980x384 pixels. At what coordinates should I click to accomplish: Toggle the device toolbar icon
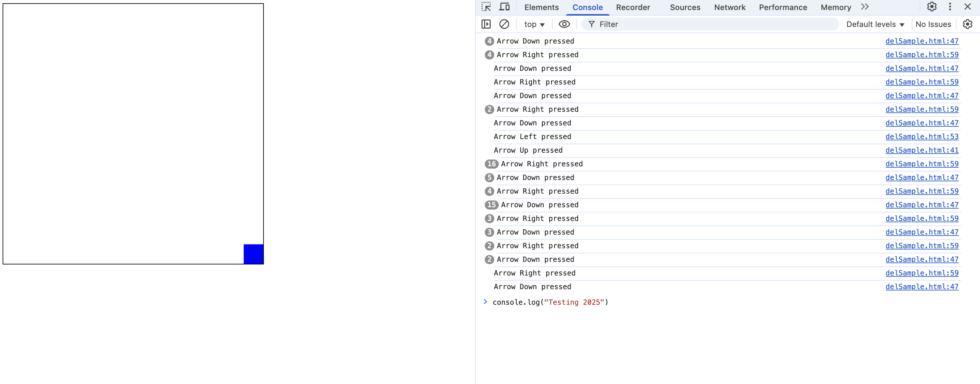(x=504, y=7)
